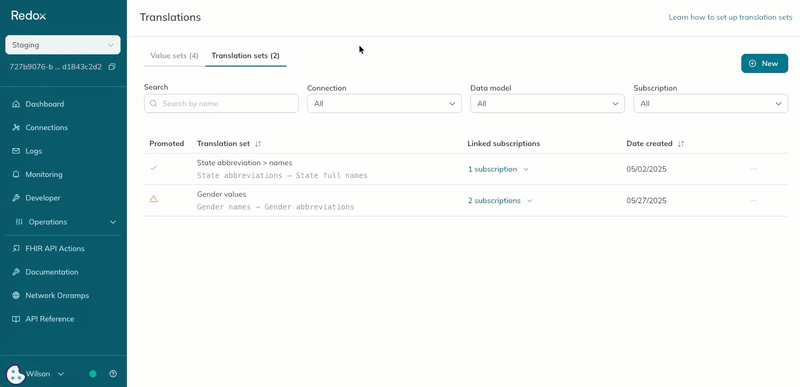Open Developer in sidebar
The image size is (800, 387).
pyautogui.click(x=43, y=198)
